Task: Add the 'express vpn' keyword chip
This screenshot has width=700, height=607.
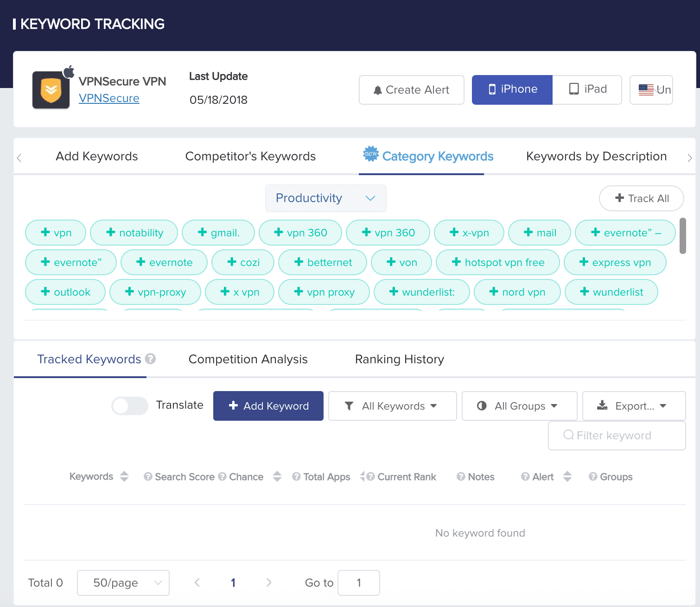Action: pos(615,262)
